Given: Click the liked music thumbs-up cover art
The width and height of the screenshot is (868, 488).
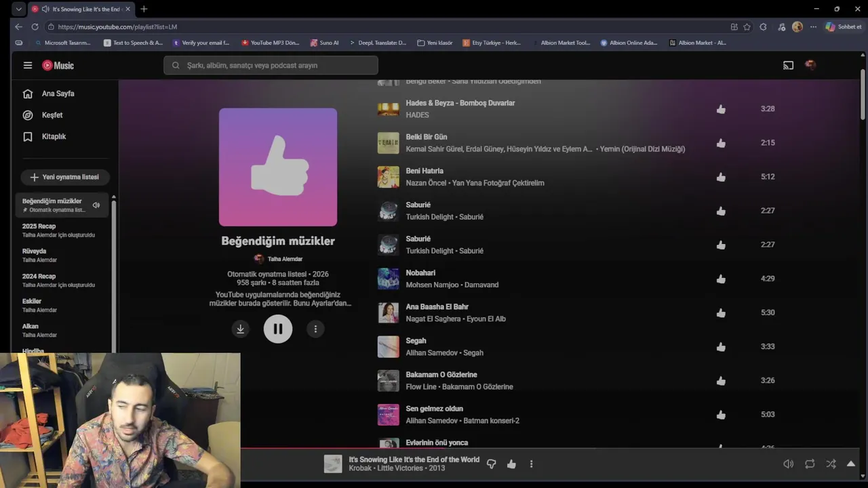Looking at the screenshot, I should point(278,167).
